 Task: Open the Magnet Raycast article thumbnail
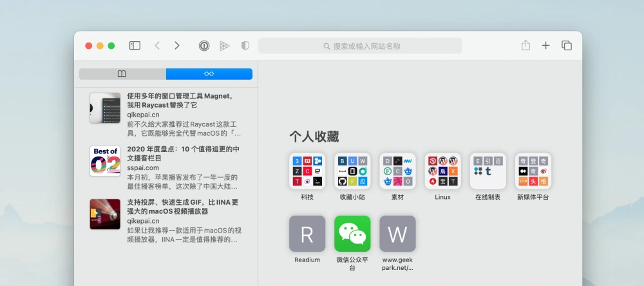(105, 108)
